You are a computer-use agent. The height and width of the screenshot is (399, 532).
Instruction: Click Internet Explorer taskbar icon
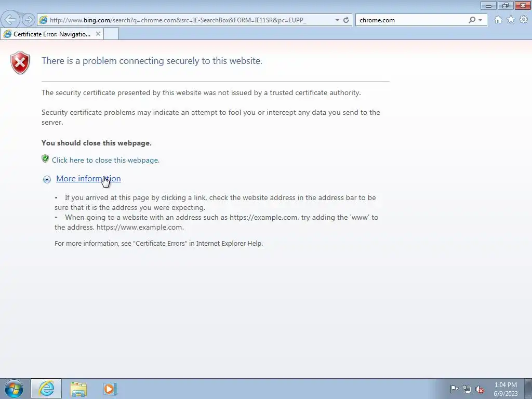pos(46,389)
